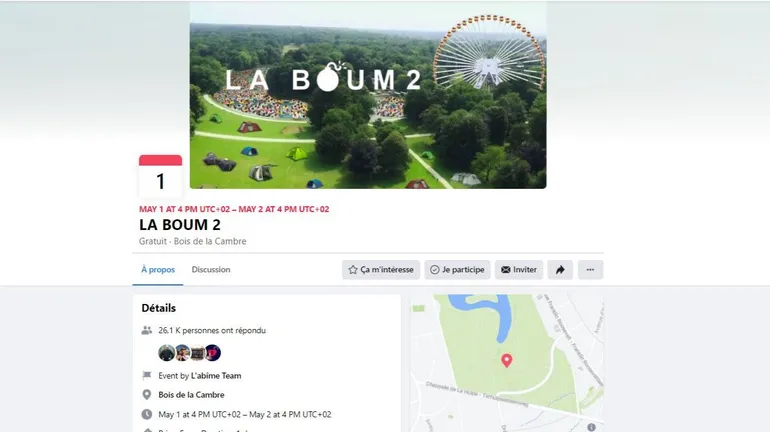This screenshot has height=432, width=770.
Task: Click the map info icon
Action: (591, 428)
